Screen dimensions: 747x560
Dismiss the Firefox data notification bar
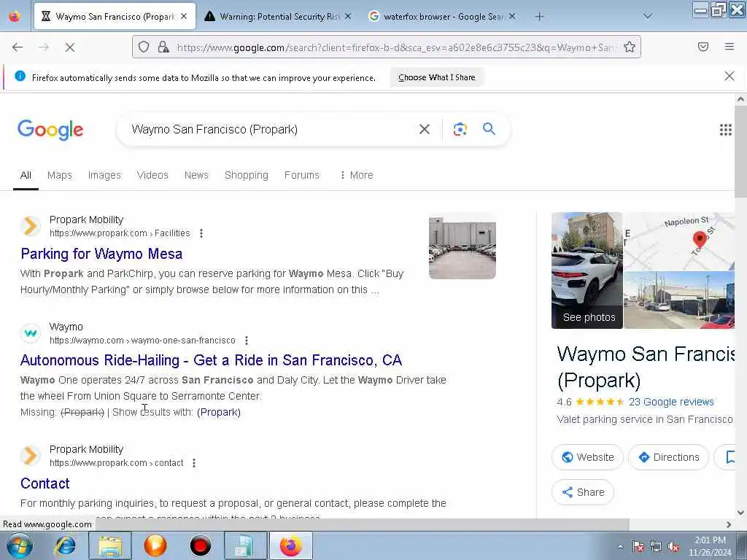pyautogui.click(x=729, y=76)
